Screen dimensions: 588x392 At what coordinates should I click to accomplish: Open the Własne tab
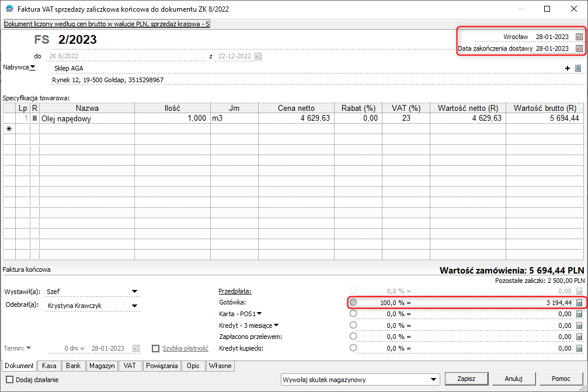click(x=220, y=366)
